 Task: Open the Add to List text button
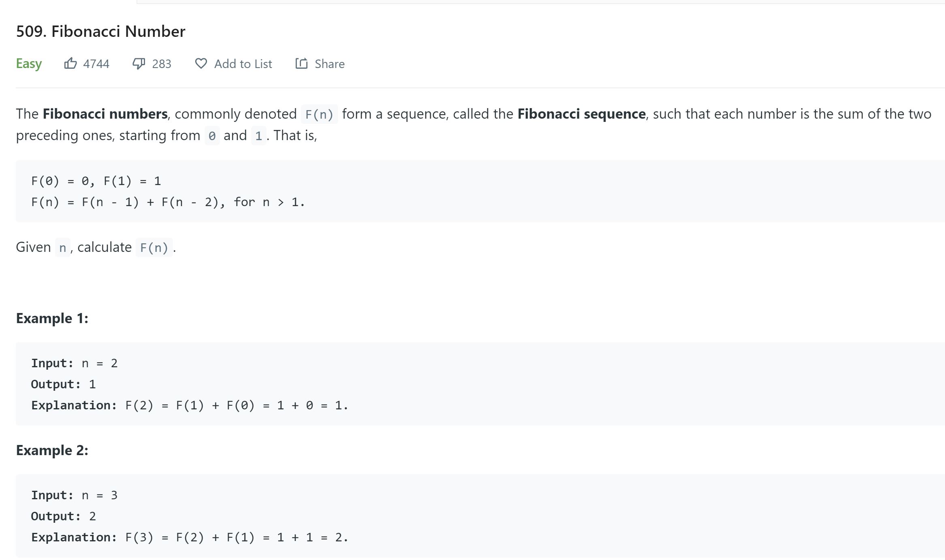pyautogui.click(x=243, y=64)
